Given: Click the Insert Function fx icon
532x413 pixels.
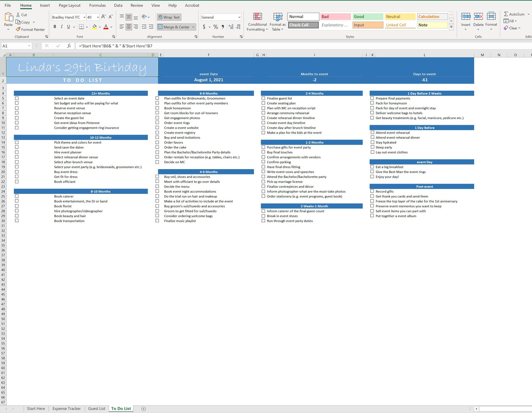Looking at the screenshot, I should [69, 46].
